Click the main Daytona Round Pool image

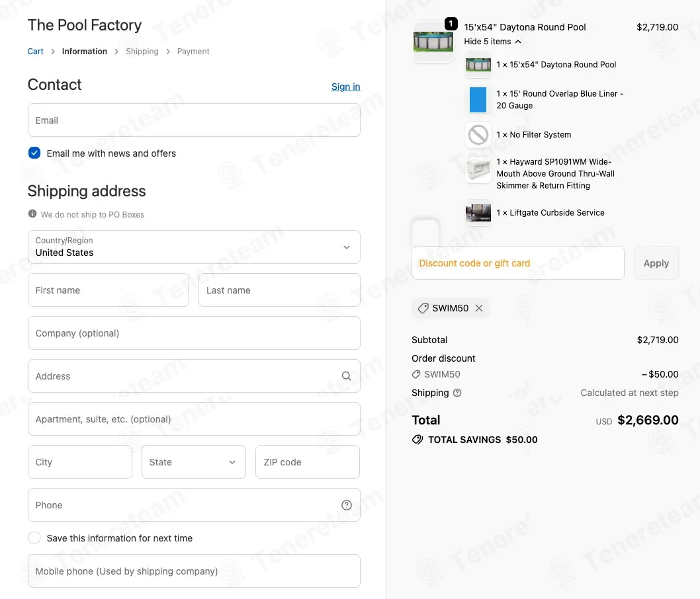point(433,42)
